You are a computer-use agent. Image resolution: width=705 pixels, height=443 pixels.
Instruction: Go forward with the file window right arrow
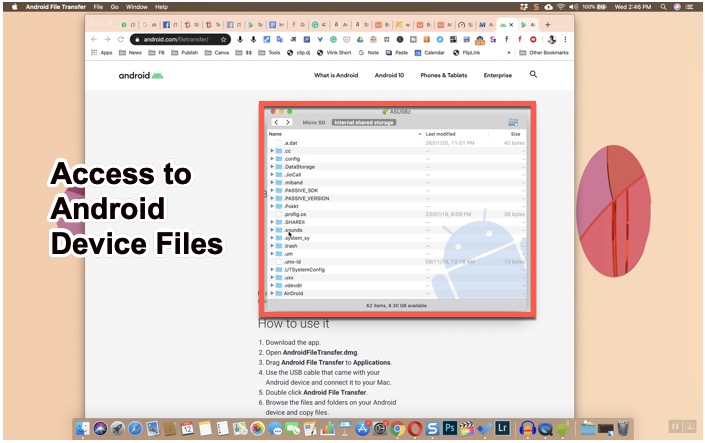(x=287, y=122)
